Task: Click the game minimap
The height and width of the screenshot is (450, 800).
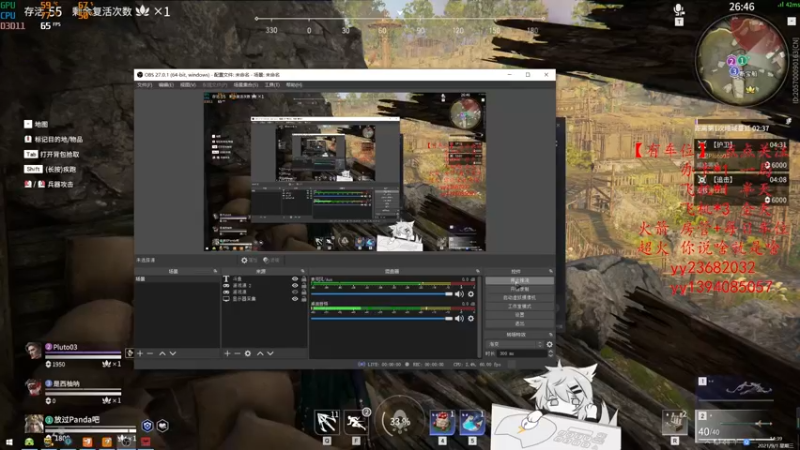Action: point(741,59)
